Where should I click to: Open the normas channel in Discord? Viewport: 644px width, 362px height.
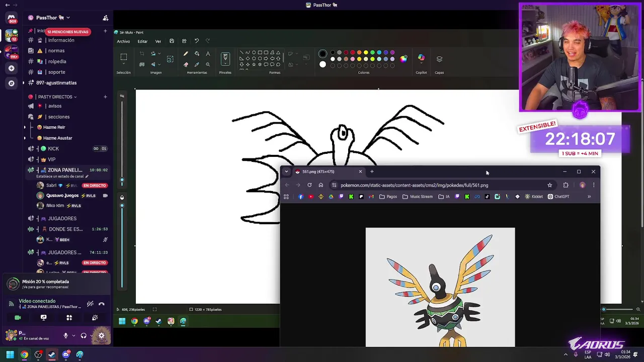coord(56,51)
